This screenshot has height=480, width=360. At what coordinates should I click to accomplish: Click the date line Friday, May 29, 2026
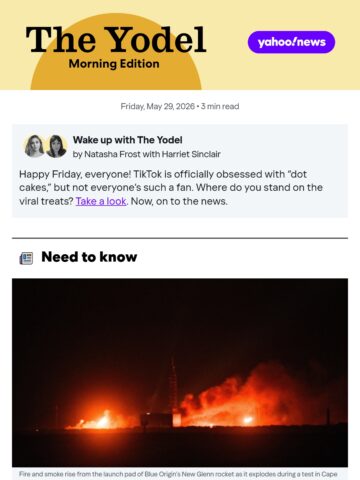coord(157,106)
